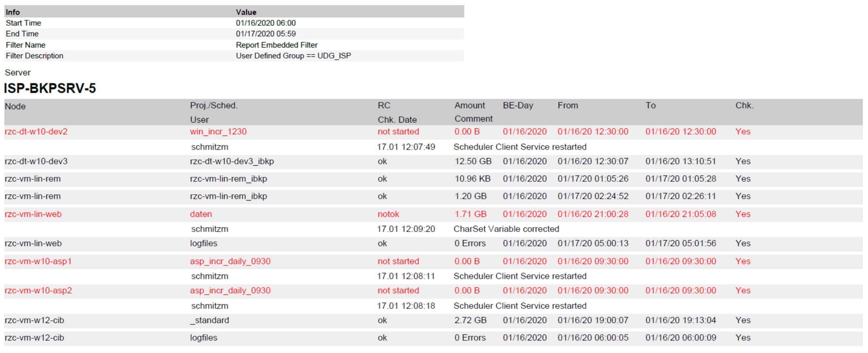Open the win_incr_1230 schedule entry
The image size is (868, 353).
[x=218, y=132]
